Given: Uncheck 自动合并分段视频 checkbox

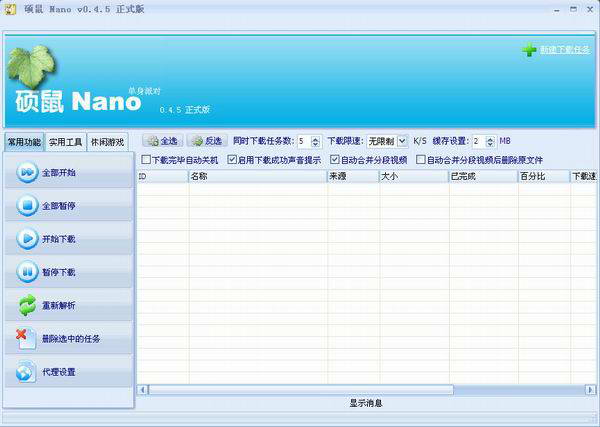Looking at the screenshot, I should point(334,159).
